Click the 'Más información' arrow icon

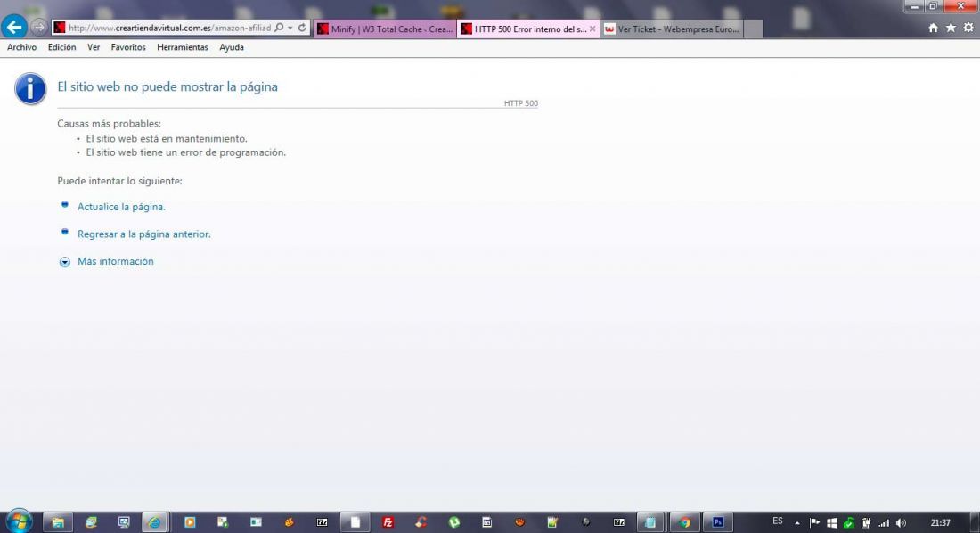pos(65,262)
